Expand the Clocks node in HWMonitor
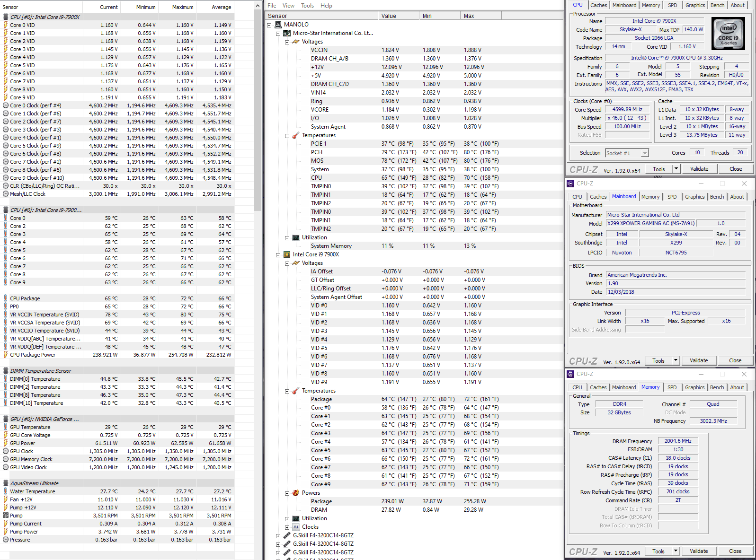The image size is (756, 560). (287, 527)
